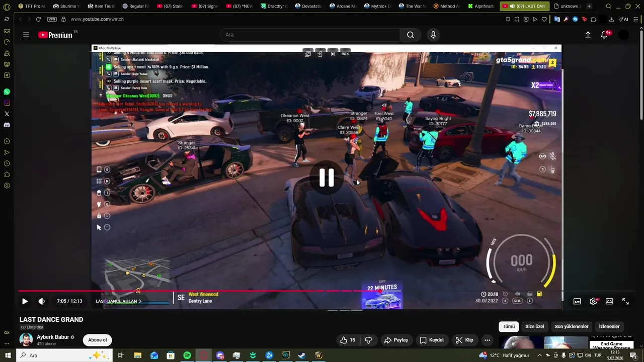Open the Ayberk Babur channel name link
The height and width of the screenshot is (362, 644).
pos(53,337)
